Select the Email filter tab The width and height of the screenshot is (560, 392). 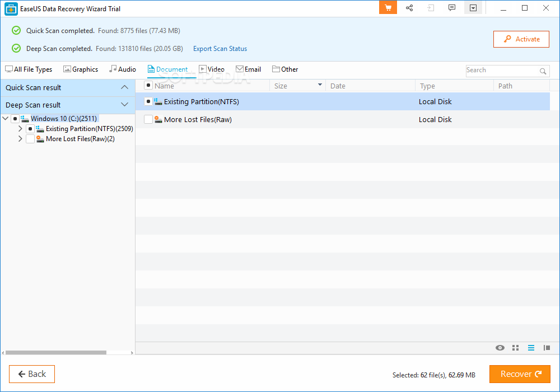(248, 69)
